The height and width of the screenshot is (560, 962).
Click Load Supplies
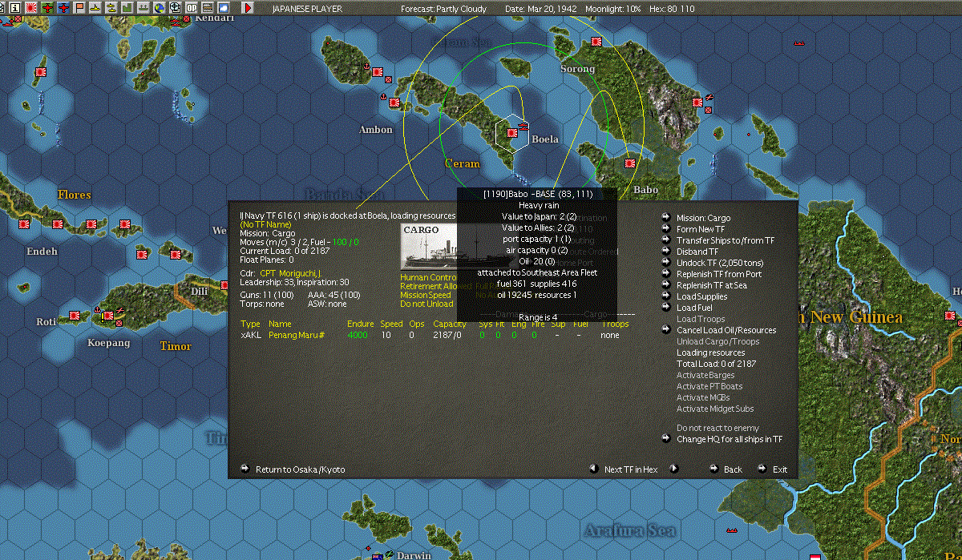pos(702,296)
